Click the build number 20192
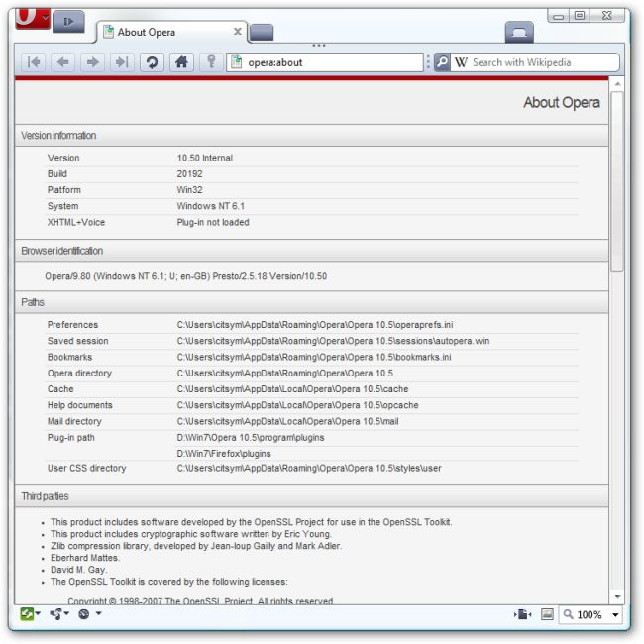The height and width of the screenshot is (644, 644). [189, 173]
